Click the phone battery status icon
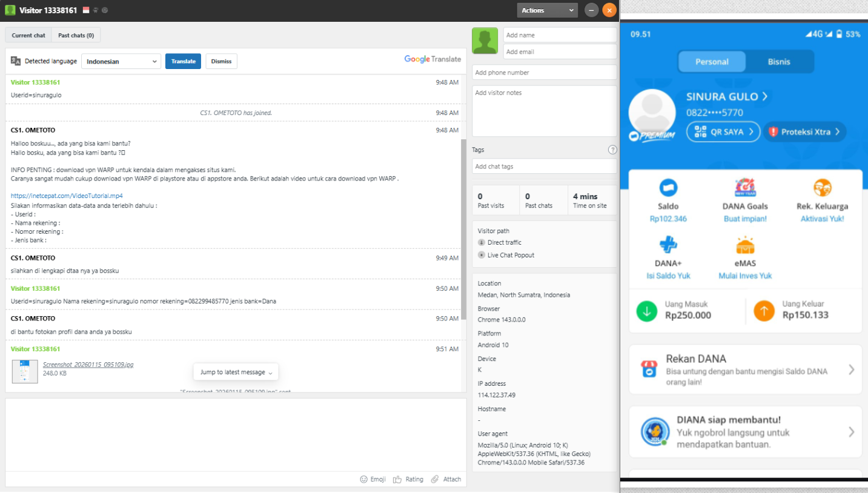 tap(839, 34)
